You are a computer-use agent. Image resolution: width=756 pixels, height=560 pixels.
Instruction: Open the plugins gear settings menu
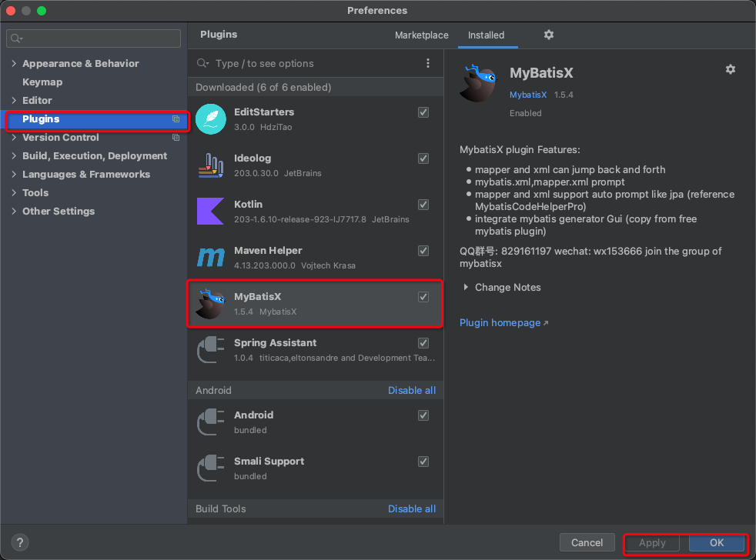point(549,35)
